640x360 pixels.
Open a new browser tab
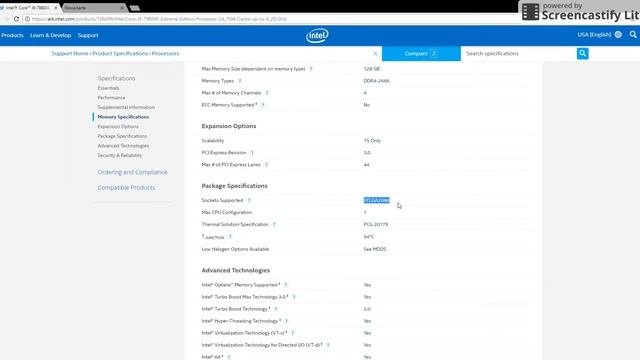click(135, 8)
